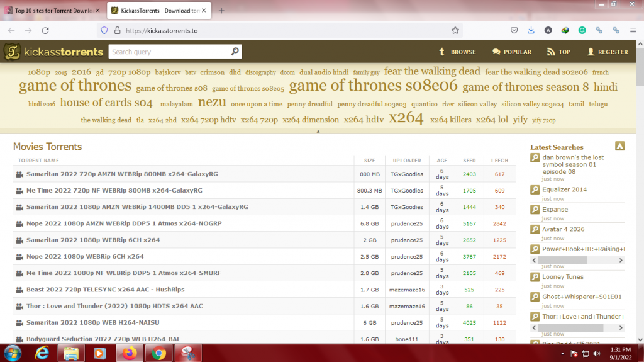Click the KickassTorrents logo icon

pos(12,52)
